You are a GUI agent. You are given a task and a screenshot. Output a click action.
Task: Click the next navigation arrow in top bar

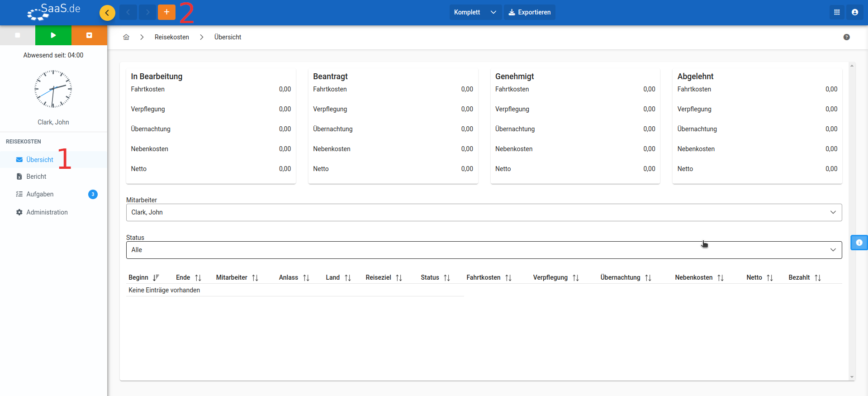tap(147, 12)
